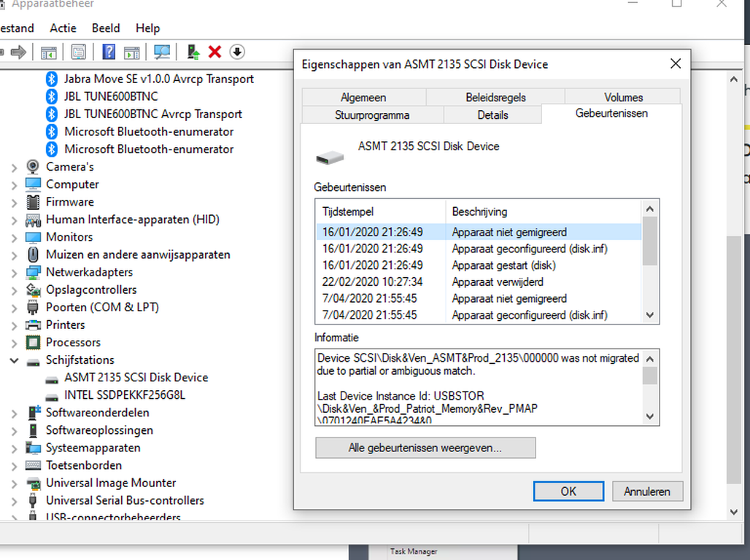Click the red X uninstall device icon

tap(214, 52)
